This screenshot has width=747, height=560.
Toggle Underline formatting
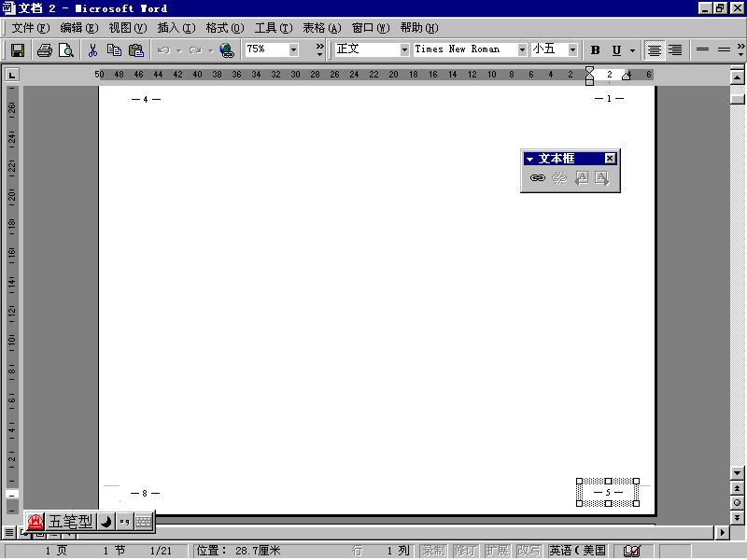click(616, 50)
